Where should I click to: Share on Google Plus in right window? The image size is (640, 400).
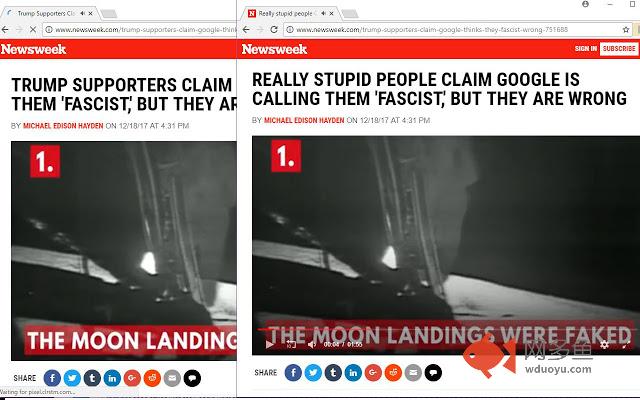click(x=373, y=373)
